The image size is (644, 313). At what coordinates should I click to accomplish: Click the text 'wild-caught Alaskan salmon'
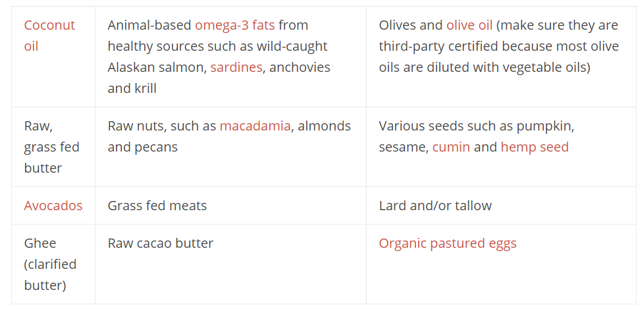[218, 56]
